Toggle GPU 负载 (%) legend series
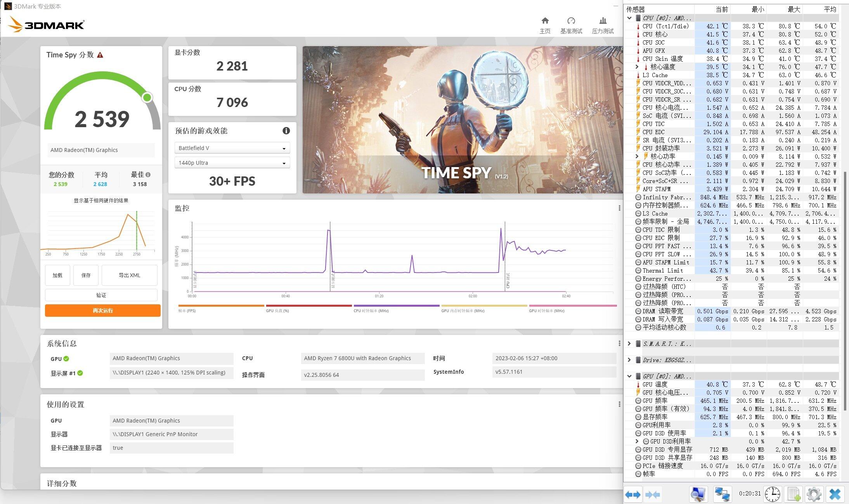Image resolution: width=849 pixels, height=504 pixels. click(x=309, y=308)
